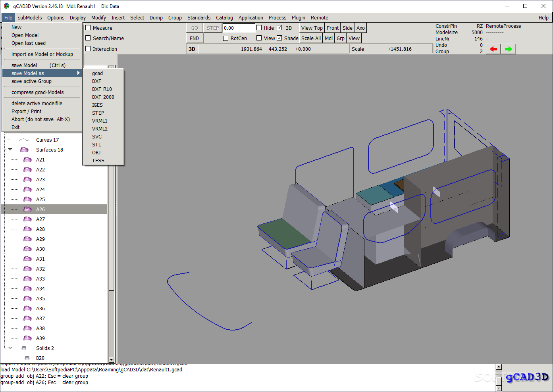553x392 pixels.
Task: Select the surface icon beside A33
Action: coord(27,279)
